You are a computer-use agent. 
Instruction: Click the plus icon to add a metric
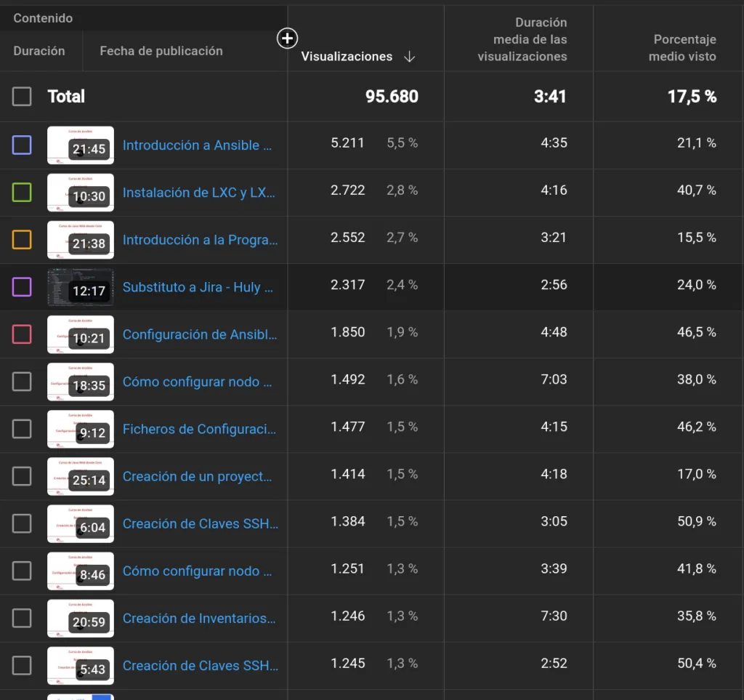tap(288, 39)
